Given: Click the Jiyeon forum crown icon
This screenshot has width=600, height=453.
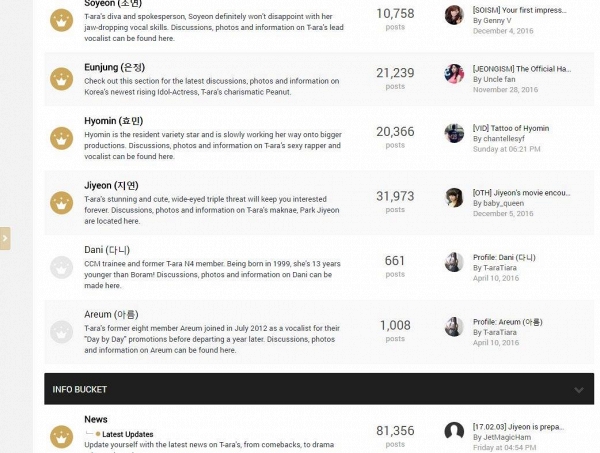Looking at the screenshot, I should click(62, 202).
